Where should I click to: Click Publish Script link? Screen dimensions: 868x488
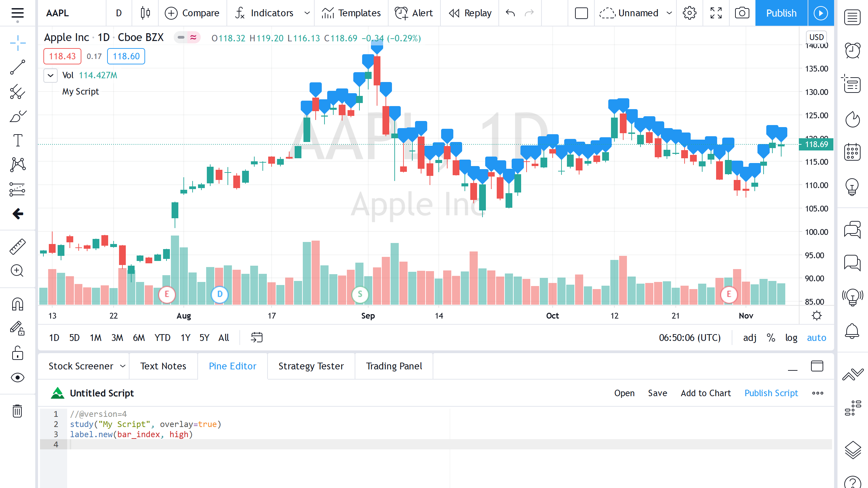pyautogui.click(x=771, y=393)
